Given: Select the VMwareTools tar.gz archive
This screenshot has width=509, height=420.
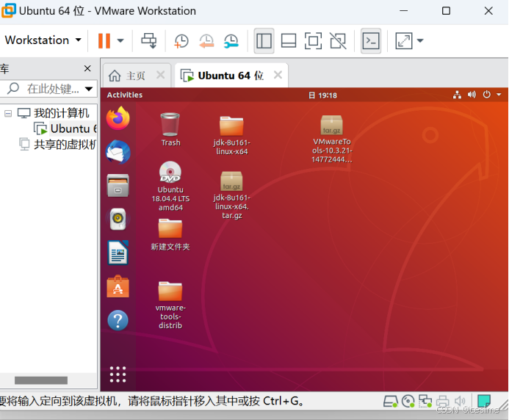Looking at the screenshot, I should tap(332, 139).
